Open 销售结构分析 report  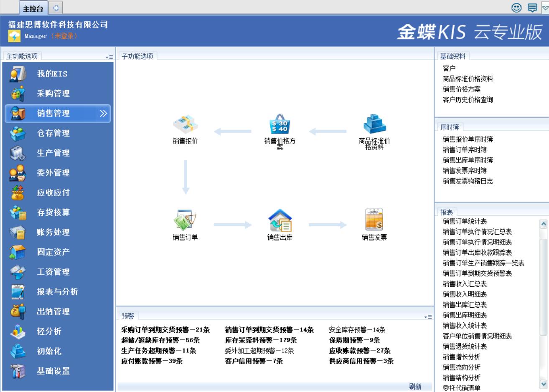(x=462, y=378)
